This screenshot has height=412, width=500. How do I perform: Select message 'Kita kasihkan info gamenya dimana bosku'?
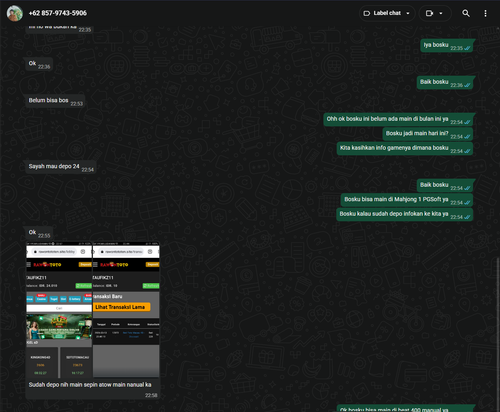(x=405, y=148)
